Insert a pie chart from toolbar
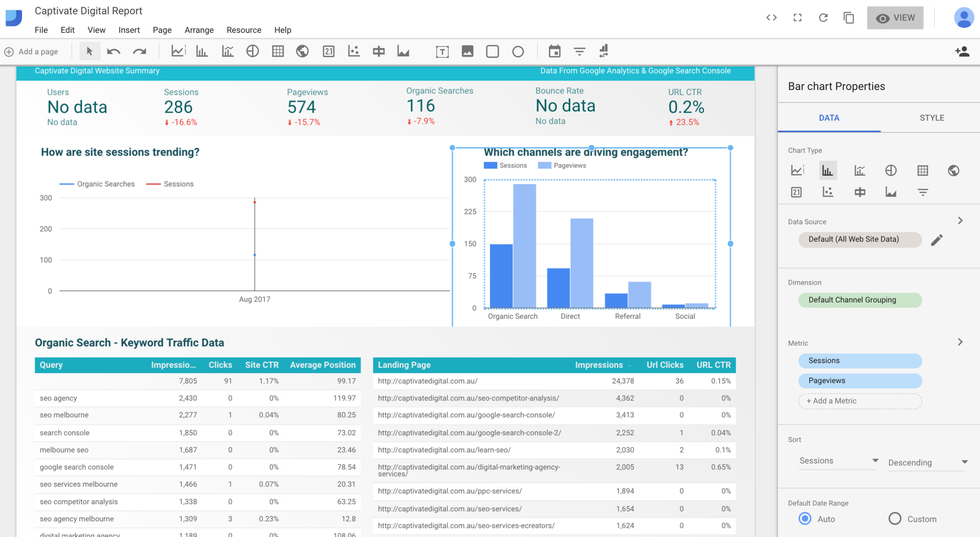980x537 pixels. click(x=252, y=51)
